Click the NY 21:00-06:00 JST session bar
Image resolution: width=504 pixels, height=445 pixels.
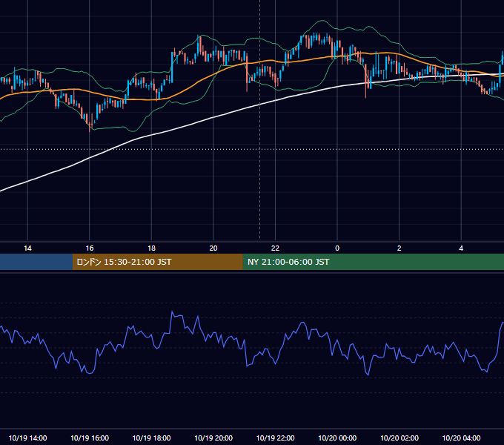point(373,262)
